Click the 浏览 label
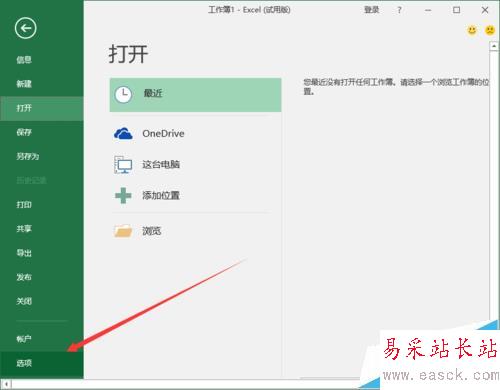 point(152,231)
